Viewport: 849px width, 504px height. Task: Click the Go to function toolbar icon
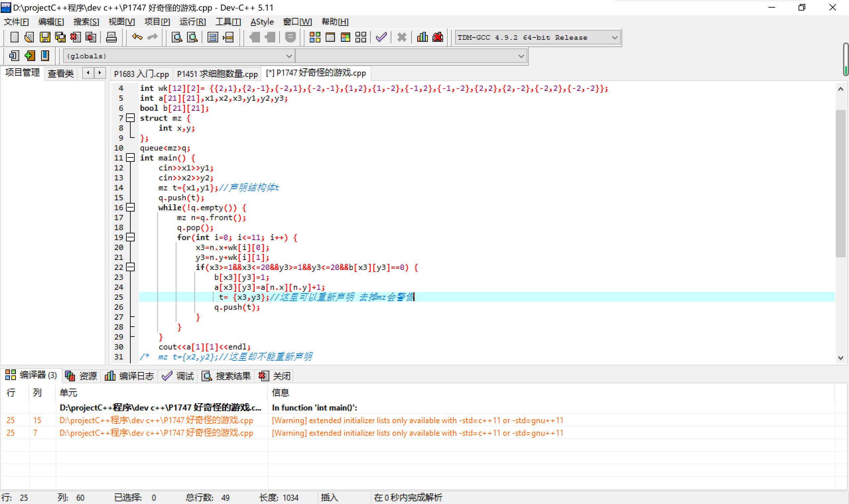(x=213, y=37)
